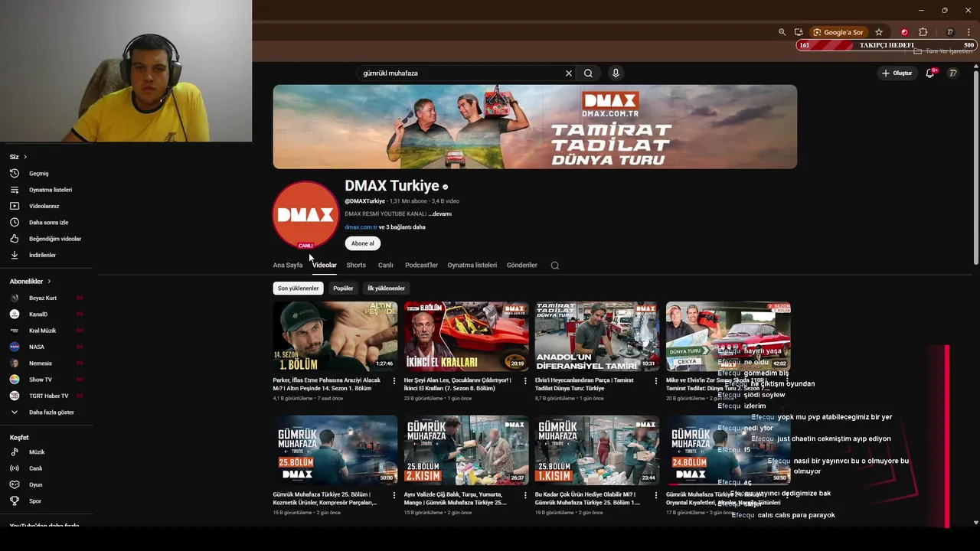Select the Canlı channel tab
This screenshot has height=551, width=980.
pos(386,266)
